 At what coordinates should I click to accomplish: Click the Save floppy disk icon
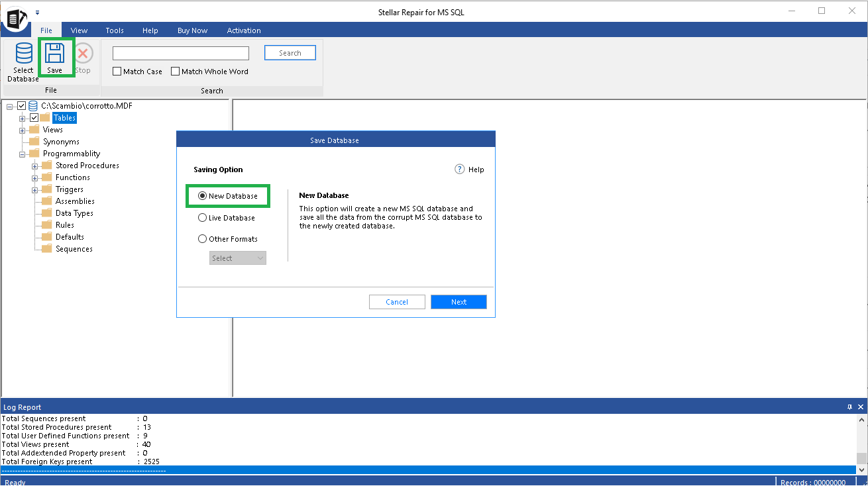click(54, 53)
